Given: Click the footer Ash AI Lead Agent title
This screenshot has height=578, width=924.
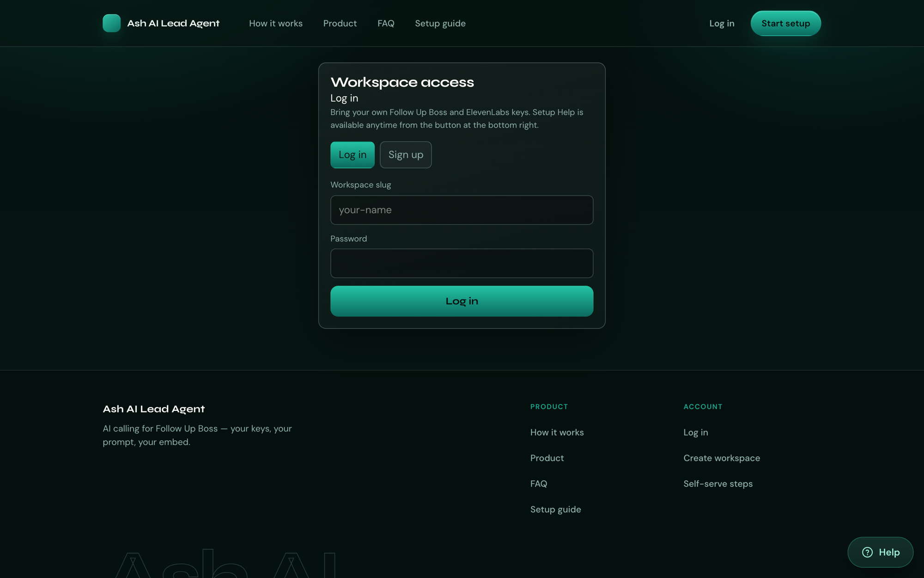Looking at the screenshot, I should coord(153,409).
